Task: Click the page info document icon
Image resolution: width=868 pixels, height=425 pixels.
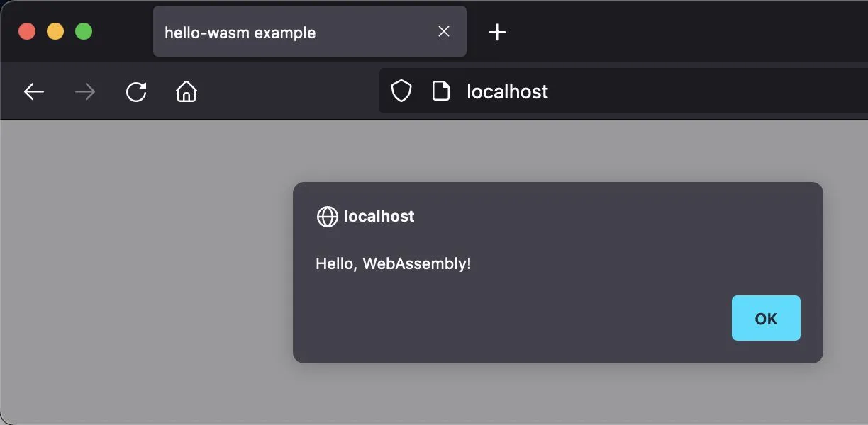Action: [441, 91]
